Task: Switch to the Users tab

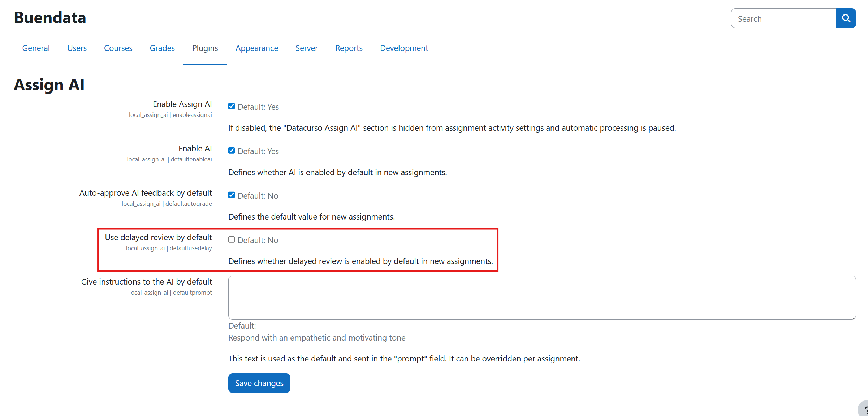Action: coord(77,48)
